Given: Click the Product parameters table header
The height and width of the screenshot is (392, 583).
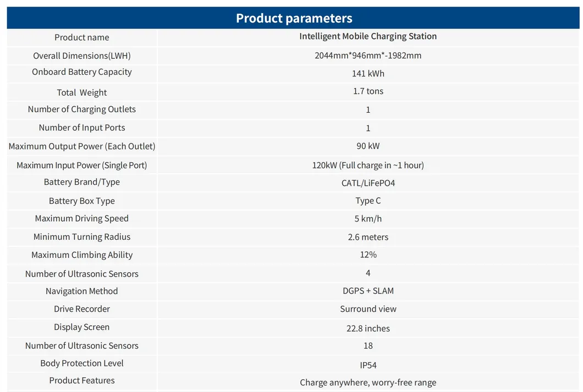Looking at the screenshot, I should pyautogui.click(x=294, y=18).
